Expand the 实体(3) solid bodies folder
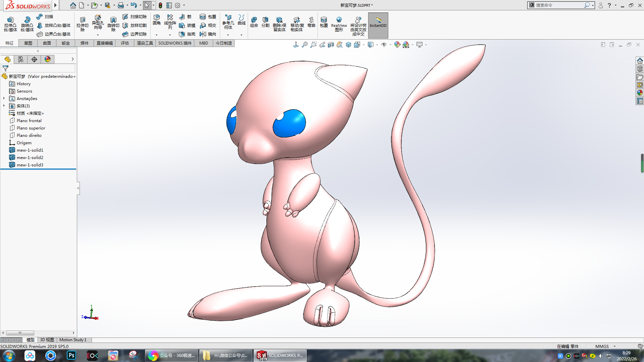This screenshot has width=644, height=362. (4, 106)
